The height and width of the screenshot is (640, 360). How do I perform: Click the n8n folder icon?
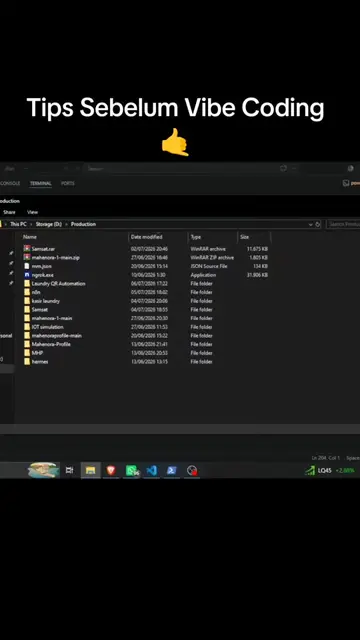(x=27, y=292)
